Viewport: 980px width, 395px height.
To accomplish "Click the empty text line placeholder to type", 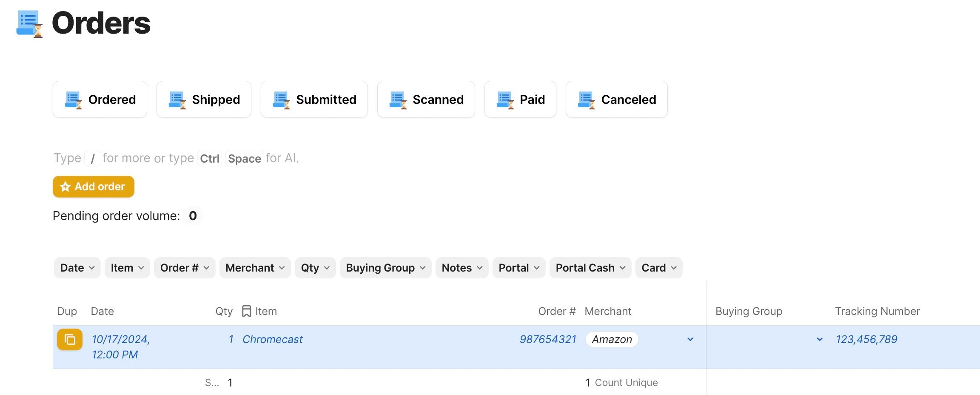I will (x=176, y=158).
